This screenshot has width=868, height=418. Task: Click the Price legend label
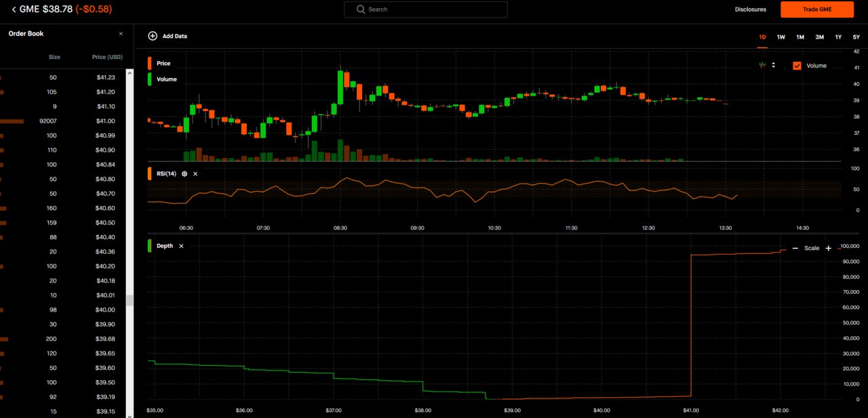coord(163,63)
